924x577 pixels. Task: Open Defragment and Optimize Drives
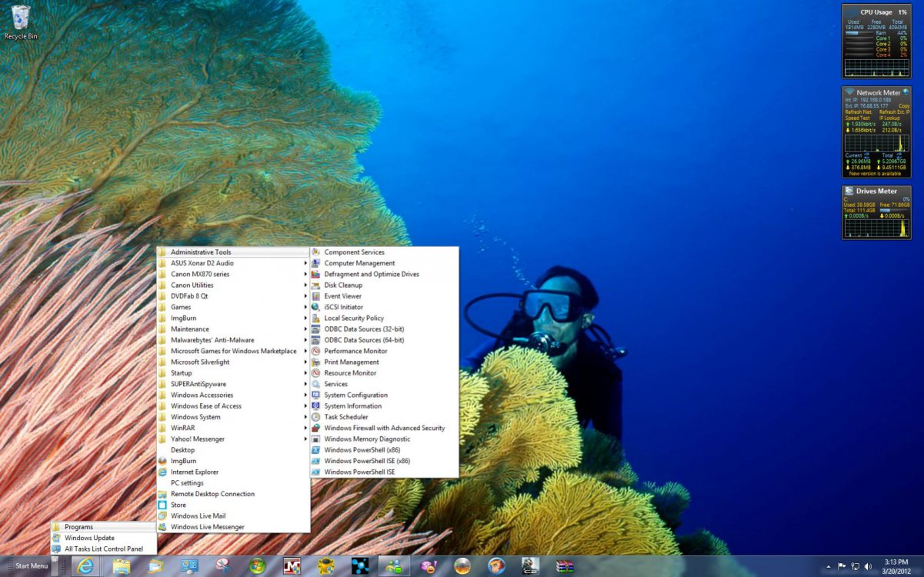(384, 274)
